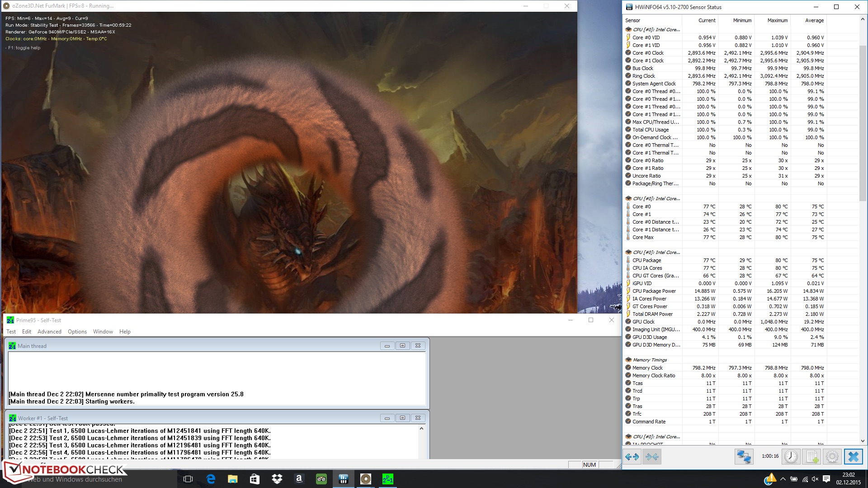
Task: Open Wi-Fi network tray icon
Action: [x=805, y=479]
